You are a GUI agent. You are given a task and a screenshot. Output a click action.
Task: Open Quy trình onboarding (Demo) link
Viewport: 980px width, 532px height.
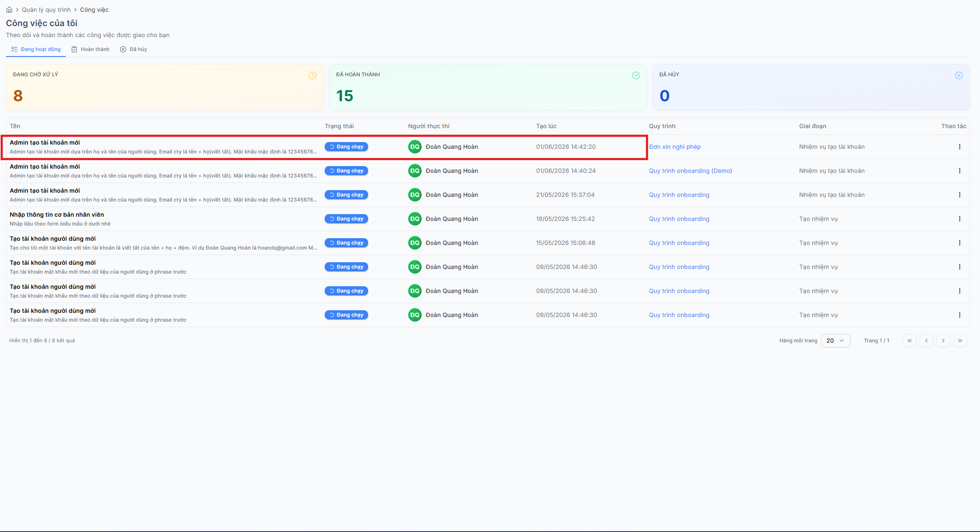tap(690, 171)
